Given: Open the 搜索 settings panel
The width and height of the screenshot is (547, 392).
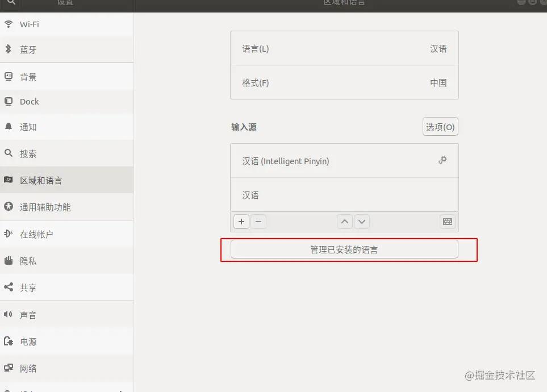Looking at the screenshot, I should 66,153.
